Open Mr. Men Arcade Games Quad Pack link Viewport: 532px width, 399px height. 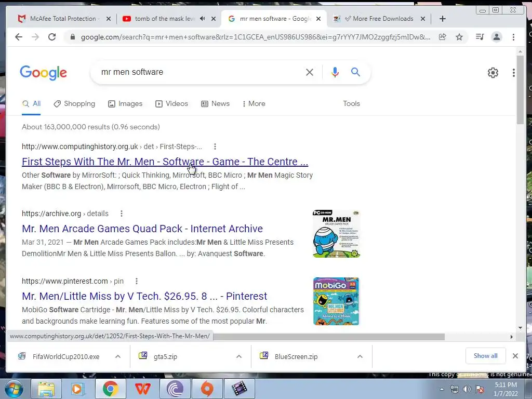[x=142, y=229]
